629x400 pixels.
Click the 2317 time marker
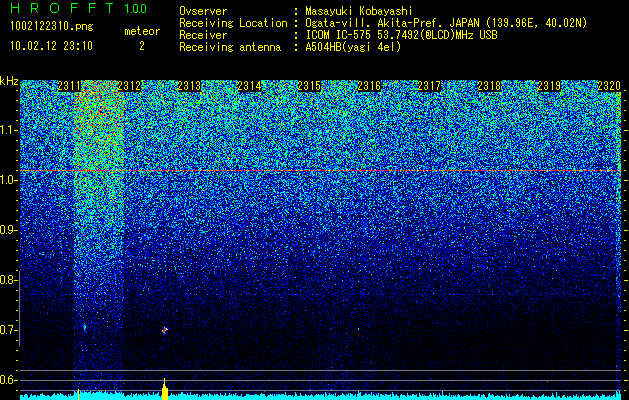click(429, 86)
